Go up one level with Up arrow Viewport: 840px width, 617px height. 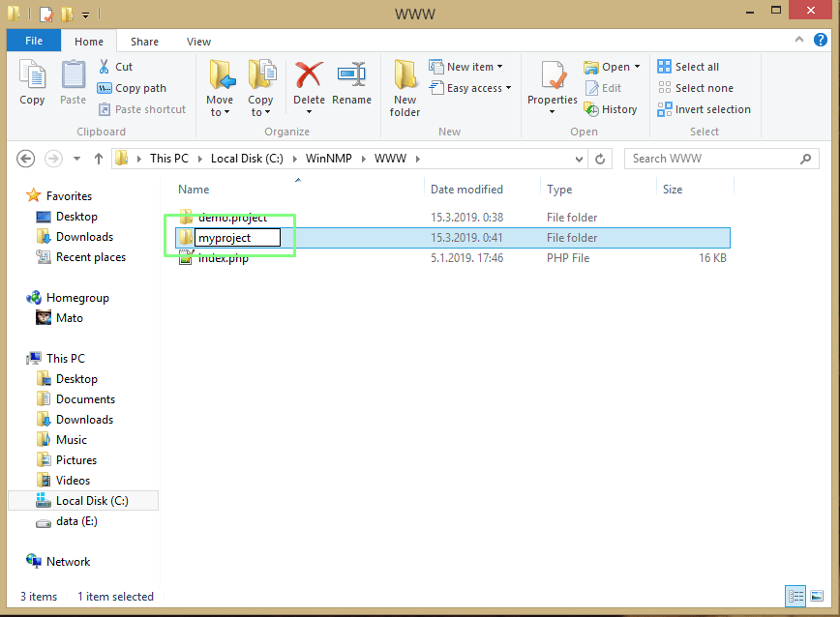98,159
